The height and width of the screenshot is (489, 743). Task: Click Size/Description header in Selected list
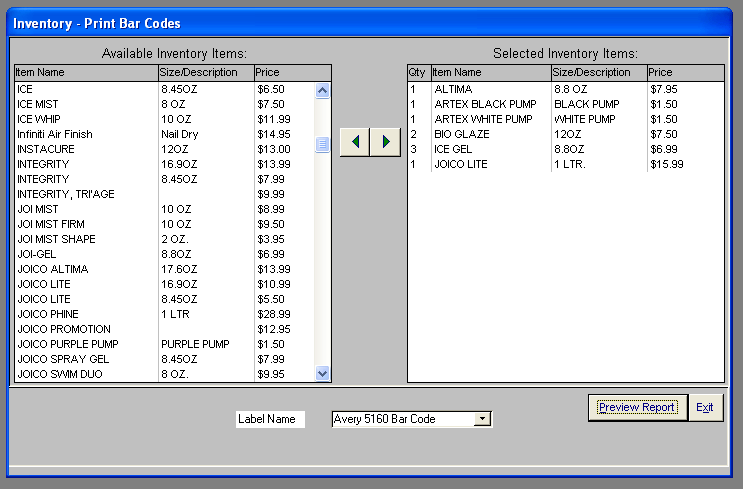[599, 72]
